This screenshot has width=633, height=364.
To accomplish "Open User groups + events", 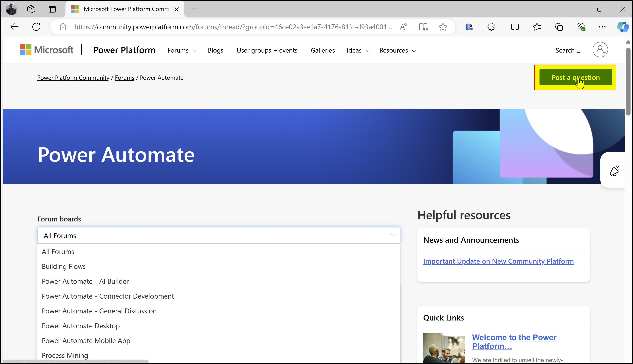I will coord(267,50).
